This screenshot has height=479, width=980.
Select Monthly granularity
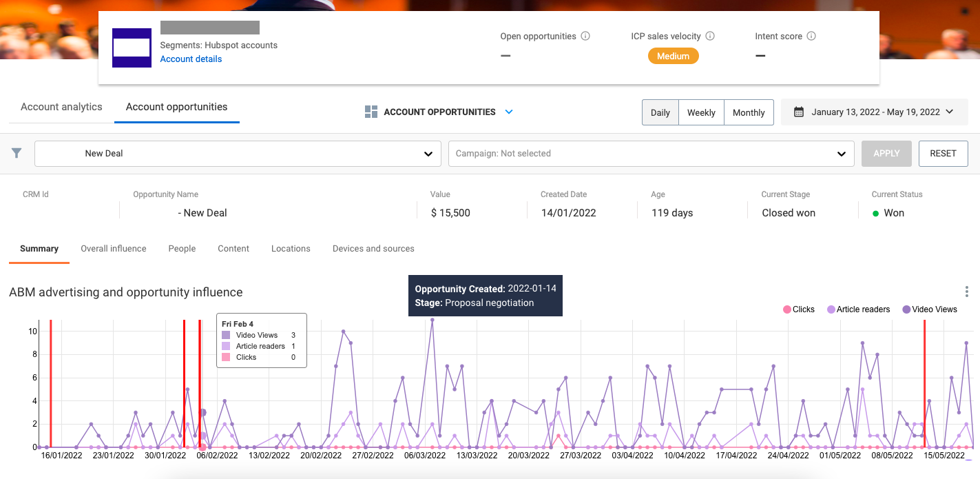[749, 112]
